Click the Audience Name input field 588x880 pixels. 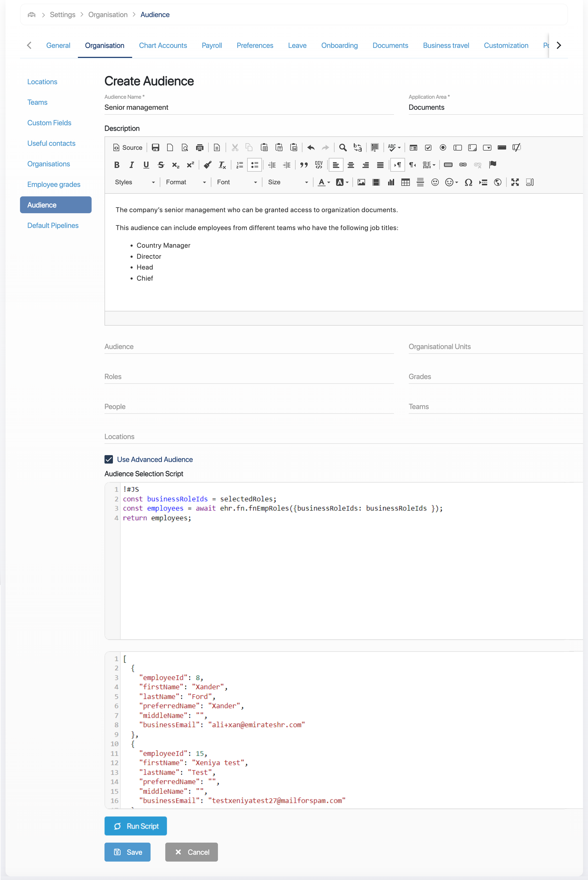point(249,107)
